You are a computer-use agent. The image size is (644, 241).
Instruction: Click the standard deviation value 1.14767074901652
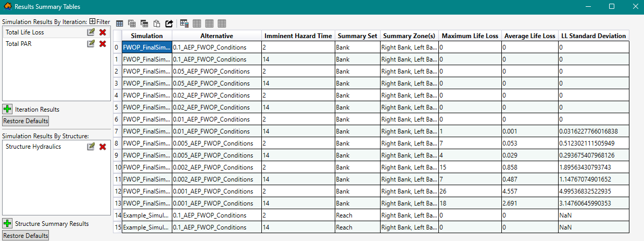(594, 179)
